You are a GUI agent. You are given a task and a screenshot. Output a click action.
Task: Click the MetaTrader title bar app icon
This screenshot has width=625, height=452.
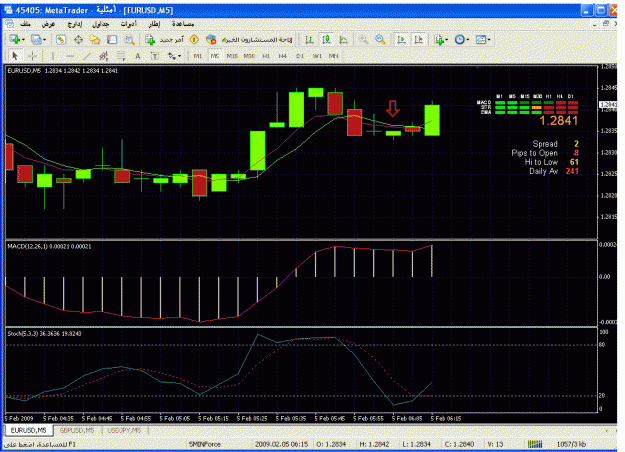click(x=8, y=10)
